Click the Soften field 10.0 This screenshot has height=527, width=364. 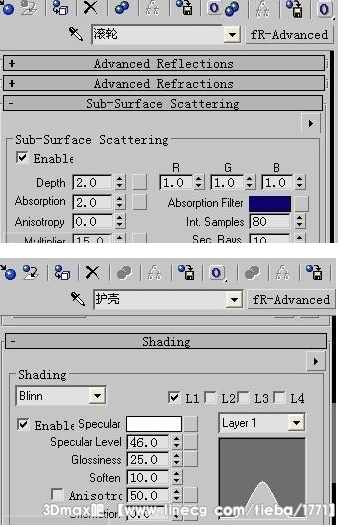pyautogui.click(x=148, y=477)
